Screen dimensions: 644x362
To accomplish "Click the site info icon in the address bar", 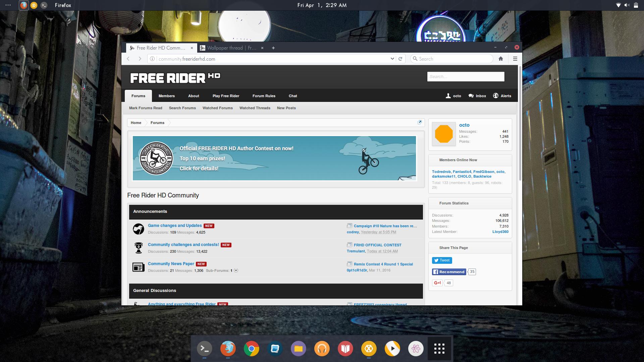I will pyautogui.click(x=152, y=59).
